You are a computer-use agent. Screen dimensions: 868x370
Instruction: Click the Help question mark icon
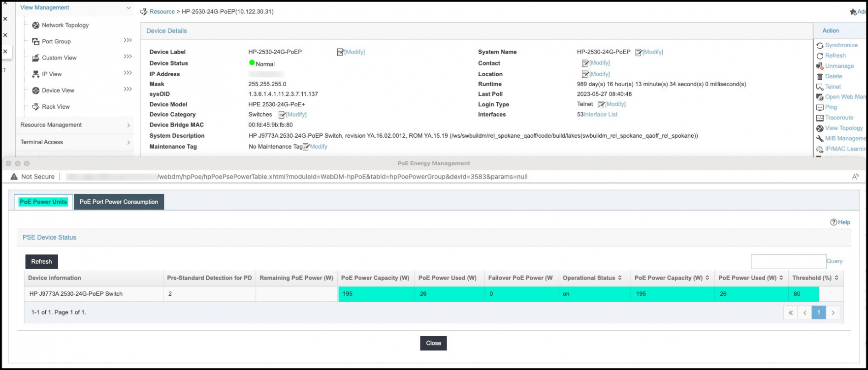tap(834, 222)
